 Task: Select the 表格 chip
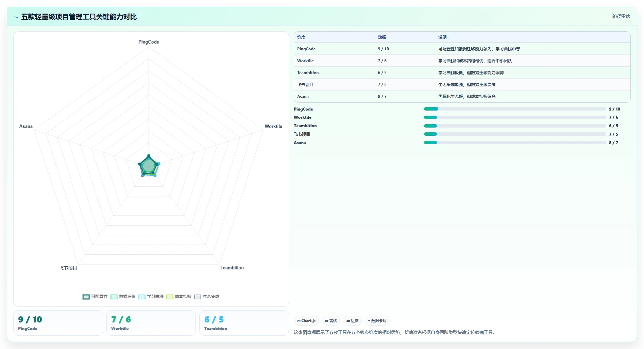pos(331,321)
